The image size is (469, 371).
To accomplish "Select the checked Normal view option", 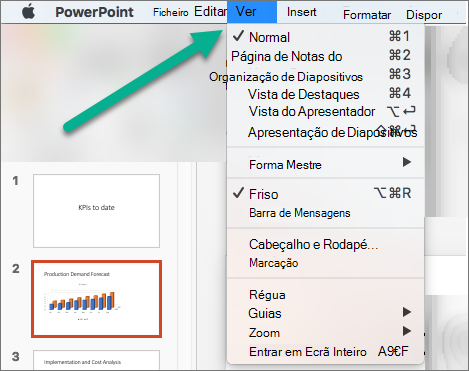I will [x=325, y=37].
